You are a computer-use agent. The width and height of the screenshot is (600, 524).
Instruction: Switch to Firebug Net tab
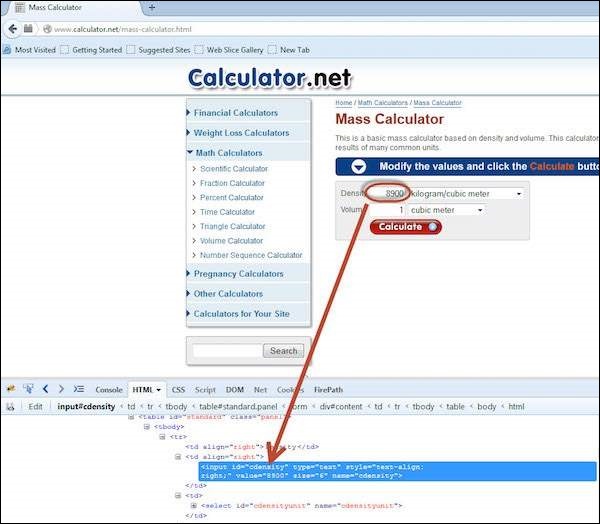tap(260, 390)
